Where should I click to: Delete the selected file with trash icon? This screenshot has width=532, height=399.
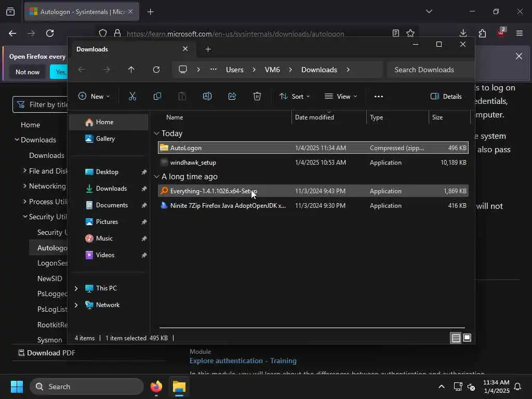click(257, 96)
